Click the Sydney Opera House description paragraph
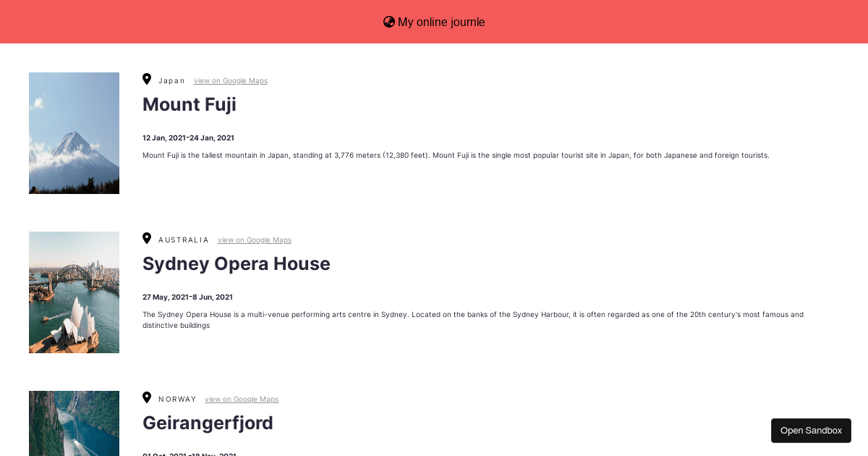 click(x=473, y=319)
